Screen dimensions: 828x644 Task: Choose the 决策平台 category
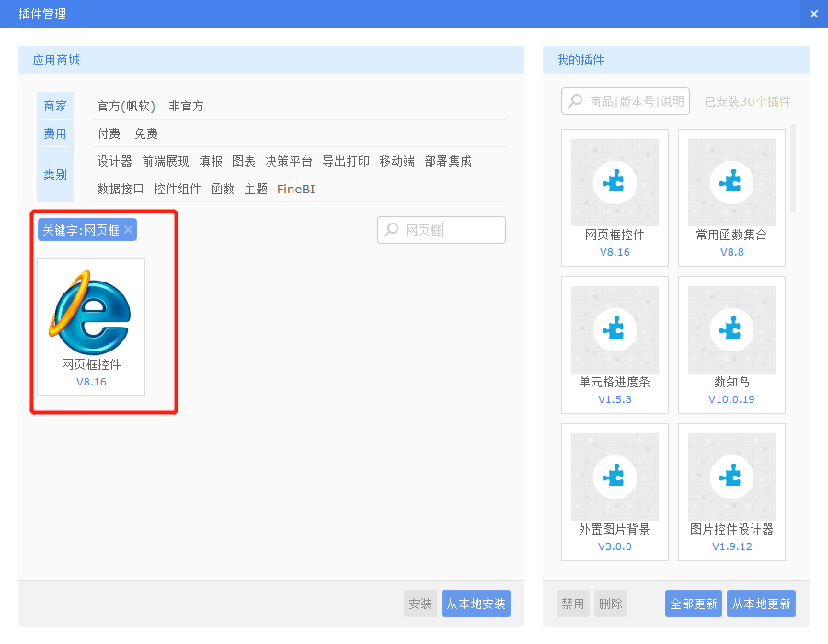(x=289, y=161)
